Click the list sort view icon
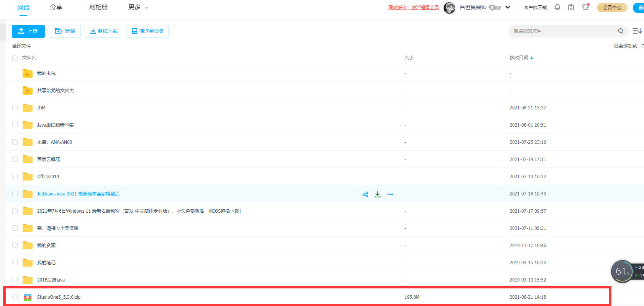This screenshot has height=306, width=644. click(637, 31)
